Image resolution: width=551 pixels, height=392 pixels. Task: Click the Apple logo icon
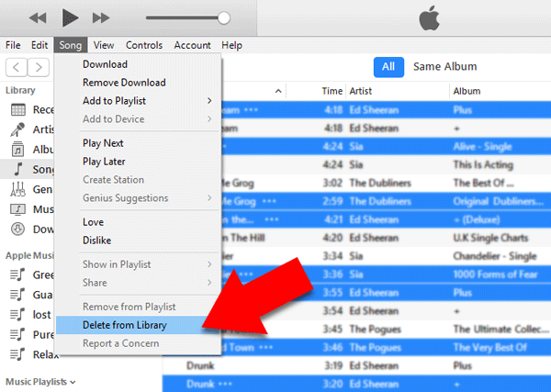click(x=429, y=17)
